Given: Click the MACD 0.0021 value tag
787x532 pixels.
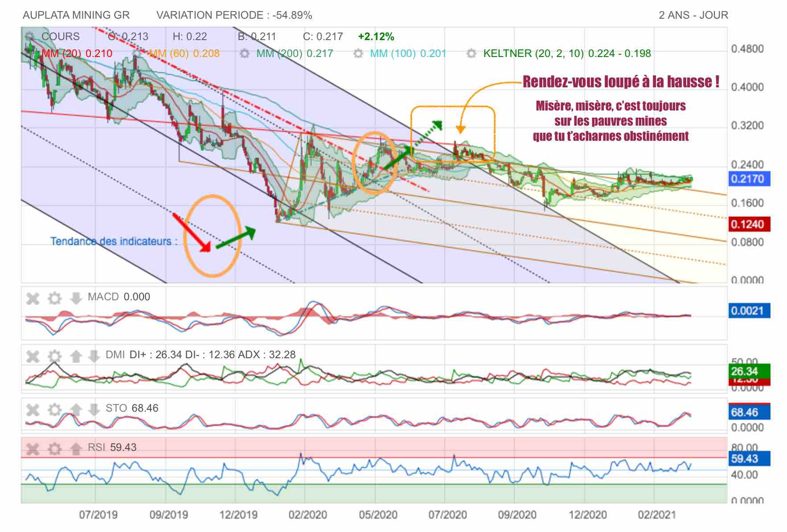Looking at the screenshot, I should (749, 311).
